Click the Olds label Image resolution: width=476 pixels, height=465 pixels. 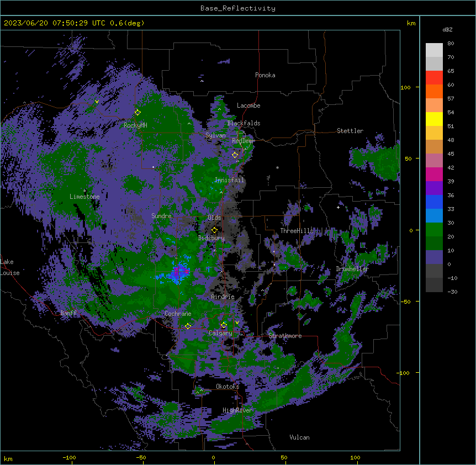pos(214,218)
